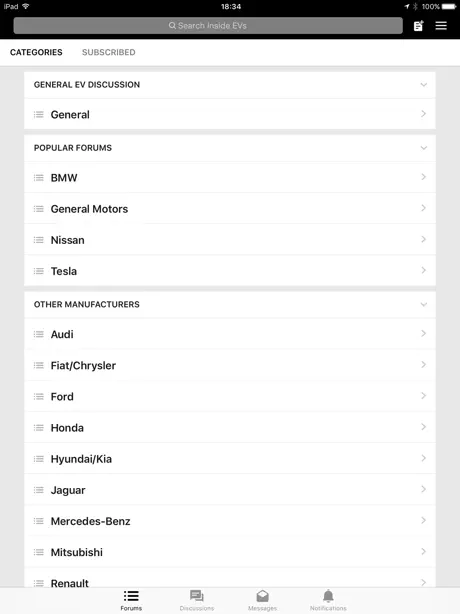Image resolution: width=460 pixels, height=614 pixels.
Task: Open the Notifications bell icon
Action: (x=328, y=596)
